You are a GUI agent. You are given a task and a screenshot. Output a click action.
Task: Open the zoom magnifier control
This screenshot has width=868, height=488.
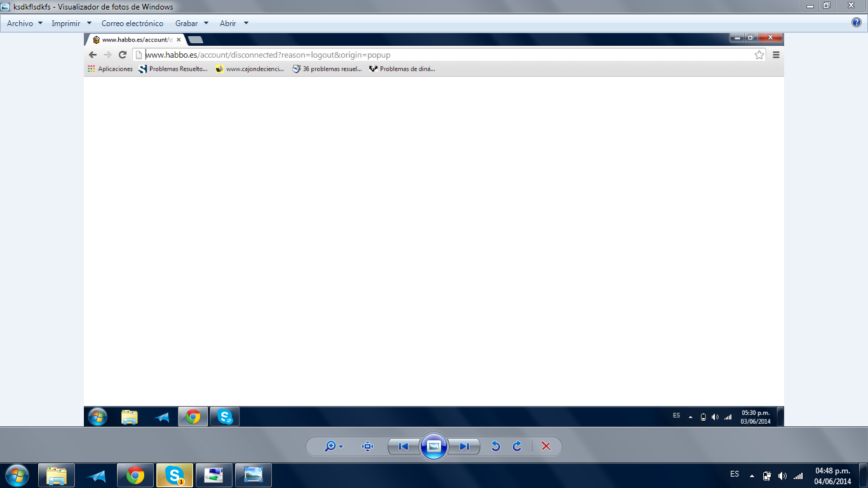[330, 447]
